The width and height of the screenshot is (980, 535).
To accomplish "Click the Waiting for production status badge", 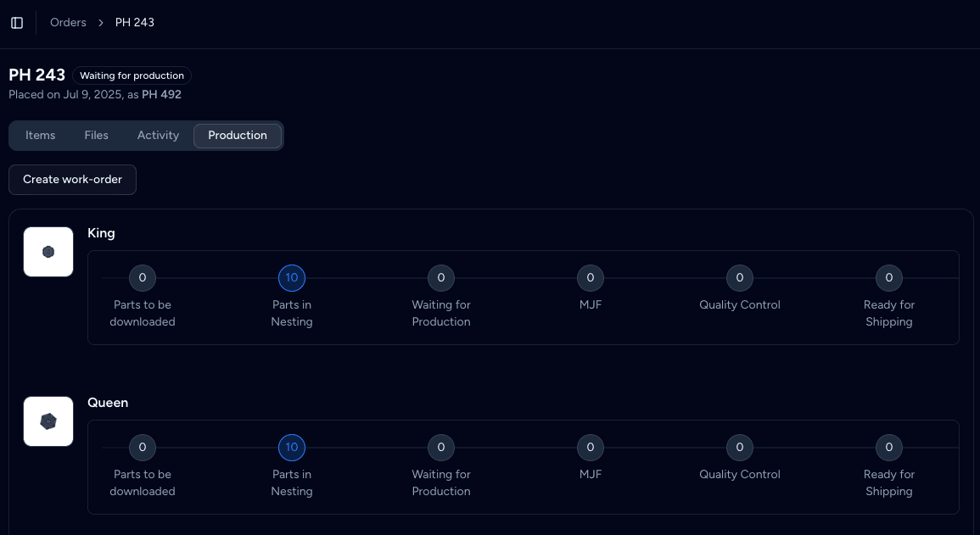I will coord(132,75).
